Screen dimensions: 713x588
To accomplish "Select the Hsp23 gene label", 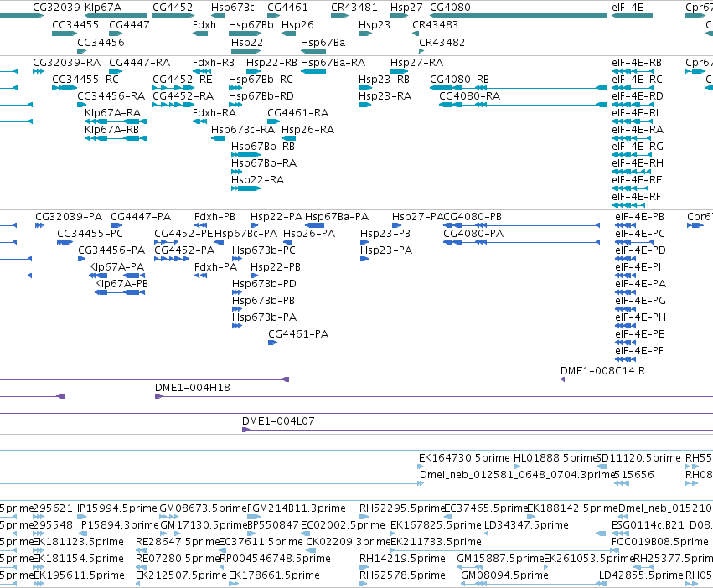I will [375, 25].
